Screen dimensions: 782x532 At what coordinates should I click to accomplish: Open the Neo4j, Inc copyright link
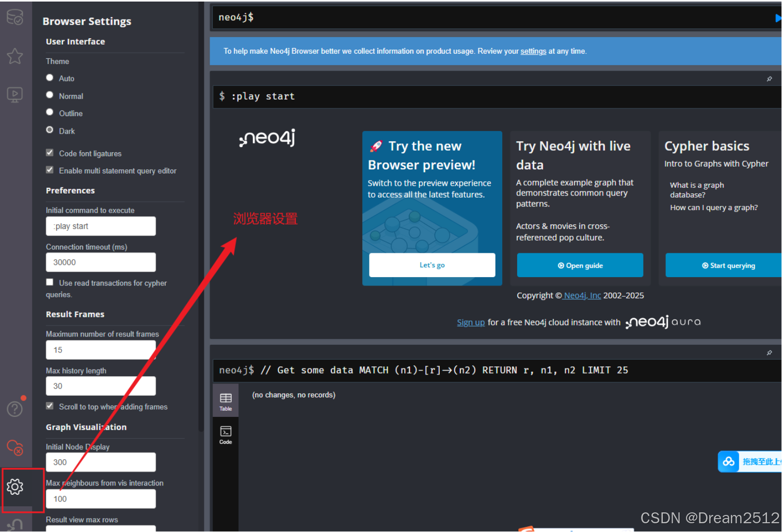pos(582,296)
